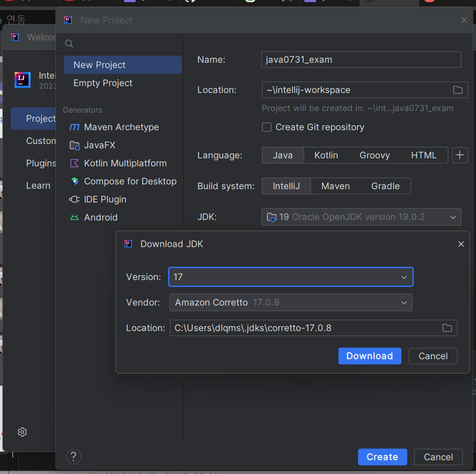476x474 pixels.
Task: Click the Generators section label
Action: [x=82, y=110]
